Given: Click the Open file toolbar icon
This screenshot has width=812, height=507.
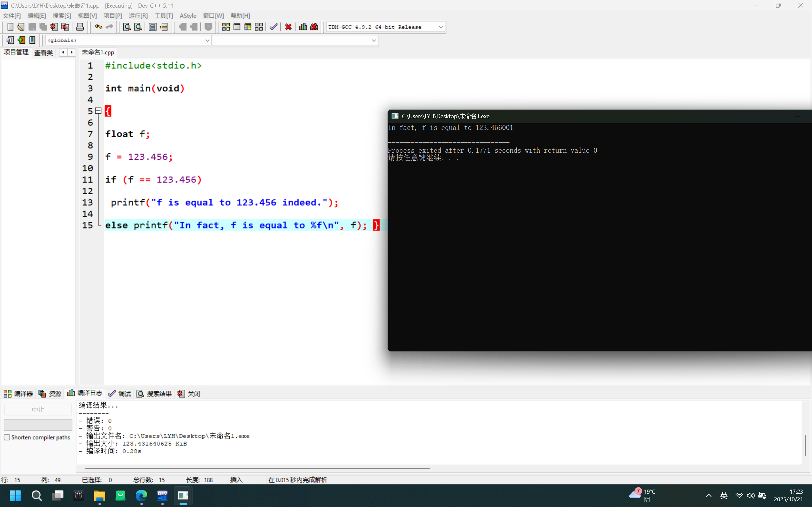Looking at the screenshot, I should (21, 27).
